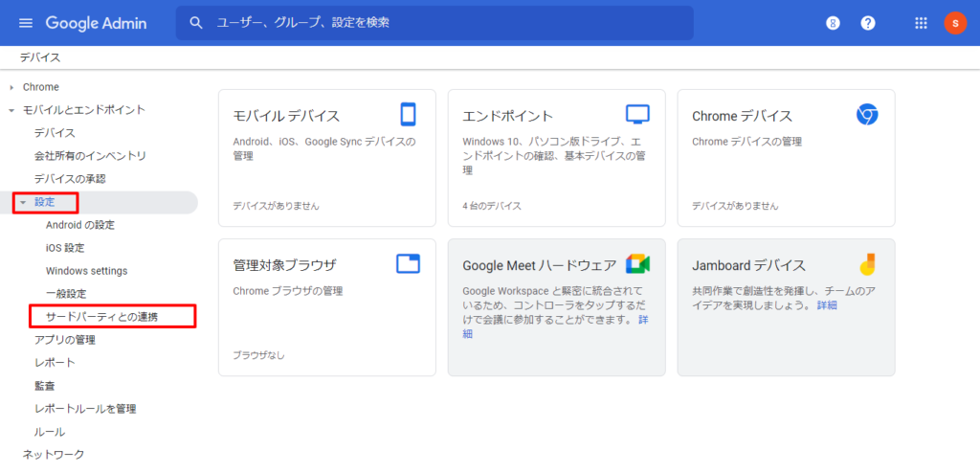
Task: Open the Google Admin logo link
Action: pyautogui.click(x=96, y=23)
